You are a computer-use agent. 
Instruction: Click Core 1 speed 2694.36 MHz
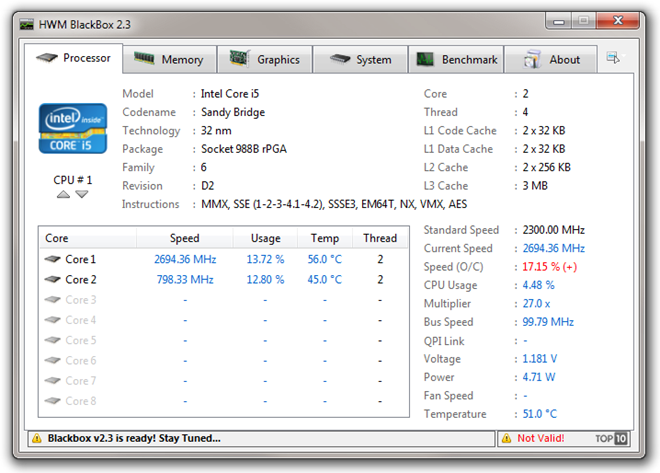(x=185, y=259)
